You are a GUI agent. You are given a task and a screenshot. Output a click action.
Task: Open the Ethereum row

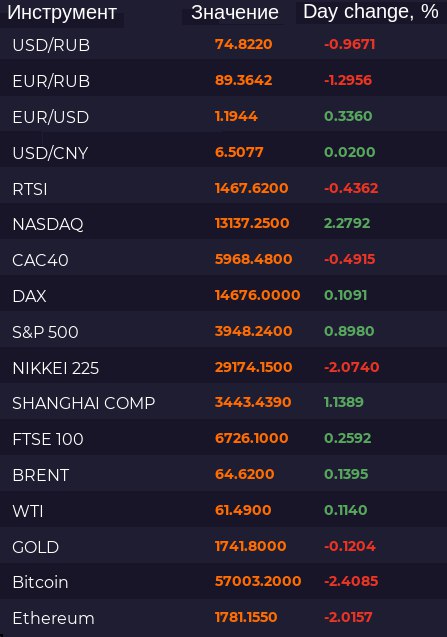tap(224, 618)
